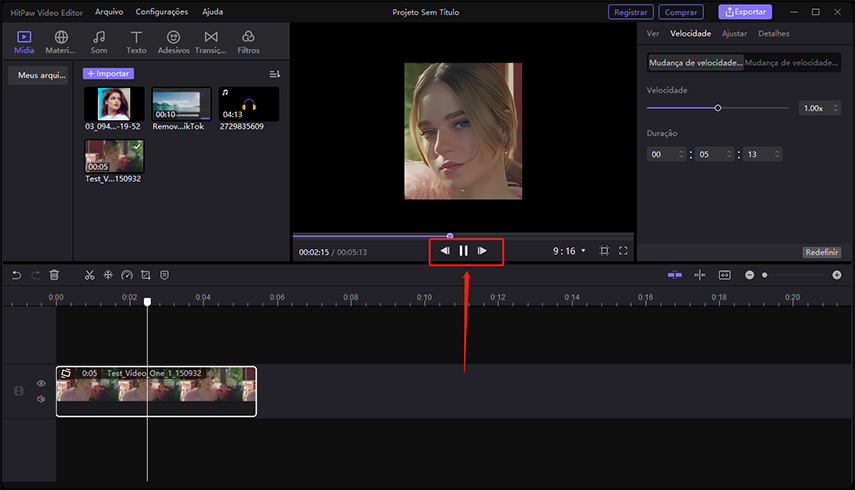Fit timeline to window icon
Image resolution: width=855 pixels, height=490 pixels.
point(725,275)
